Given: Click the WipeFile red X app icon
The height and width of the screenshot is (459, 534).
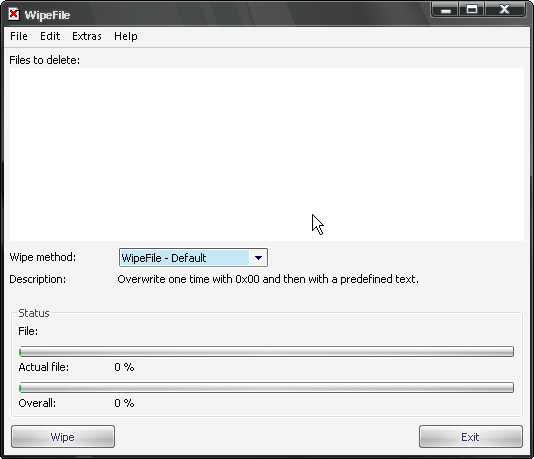Looking at the screenshot, I should click(x=14, y=15).
